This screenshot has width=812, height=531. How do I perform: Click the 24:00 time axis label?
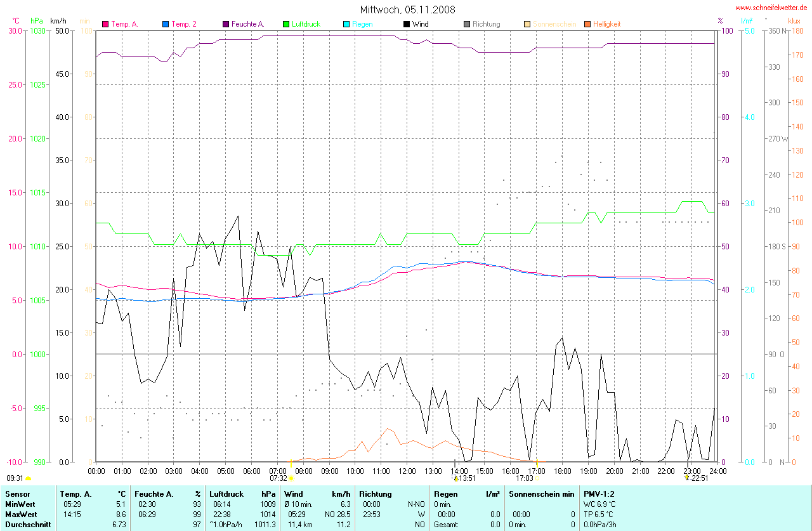click(x=717, y=471)
